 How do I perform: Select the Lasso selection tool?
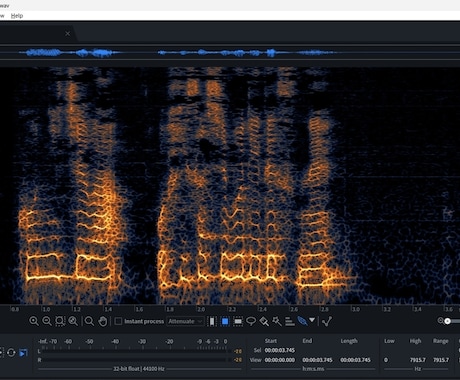point(251,321)
